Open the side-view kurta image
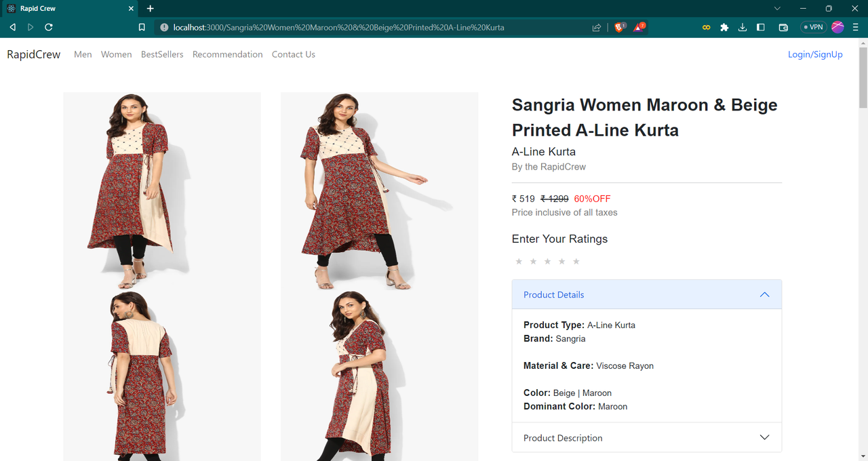Screen dimensions: 868x461 pos(380,376)
